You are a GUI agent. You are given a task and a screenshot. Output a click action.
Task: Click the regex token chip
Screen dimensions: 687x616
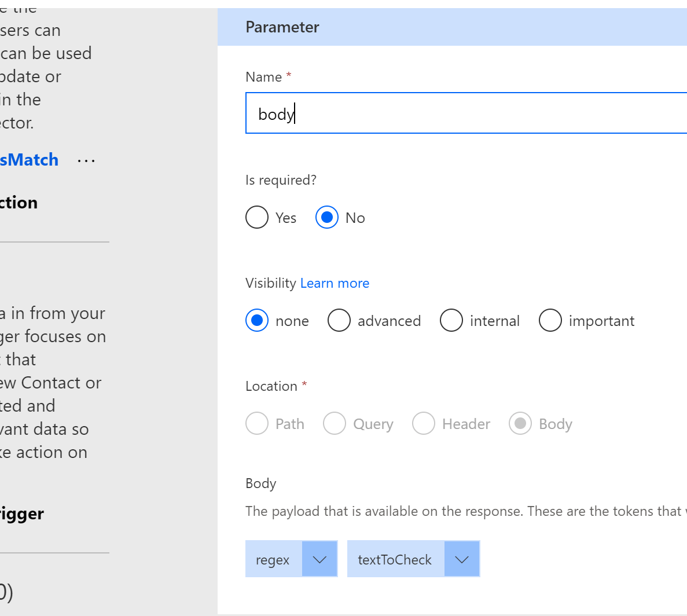point(273,559)
